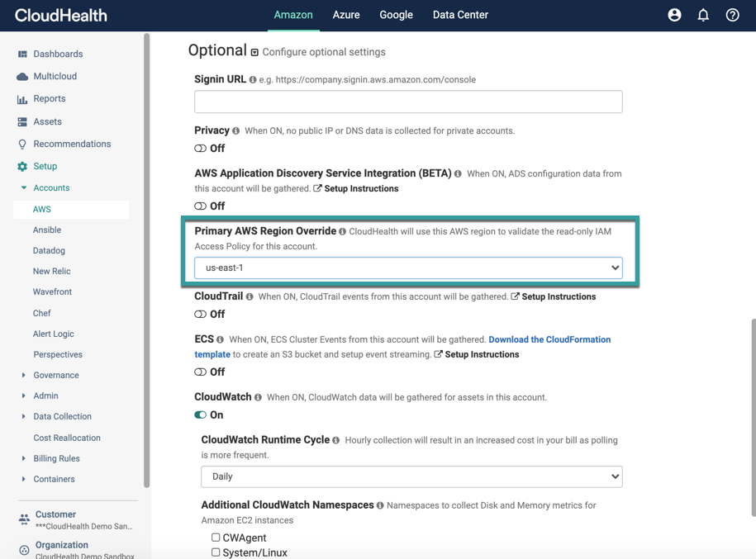Screen dimensions: 756x559
Task: Switch to the Google tab
Action: [x=396, y=15]
